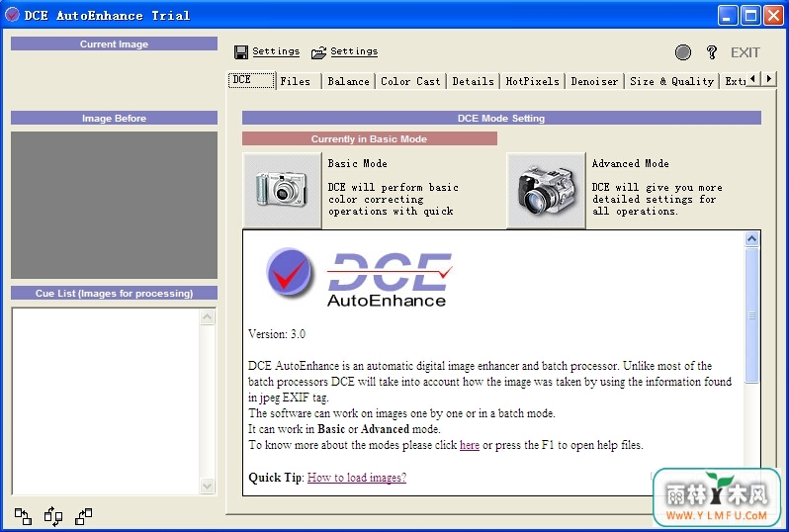Select the Advanced Mode DSLR camera icon
Screen dimensions: 789x532
546,190
